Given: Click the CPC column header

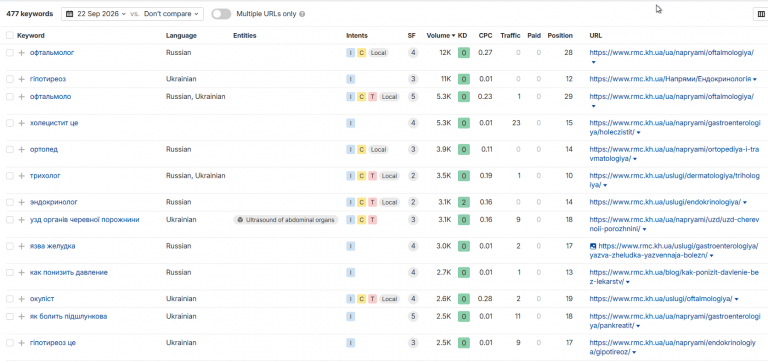Looking at the screenshot, I should coord(485,35).
